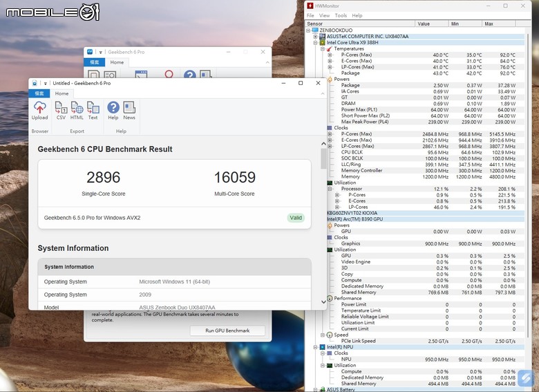Image resolution: width=539 pixels, height=392 pixels.
Task: Select the Home tab in Untitled Geekbench window
Action: tap(62, 93)
